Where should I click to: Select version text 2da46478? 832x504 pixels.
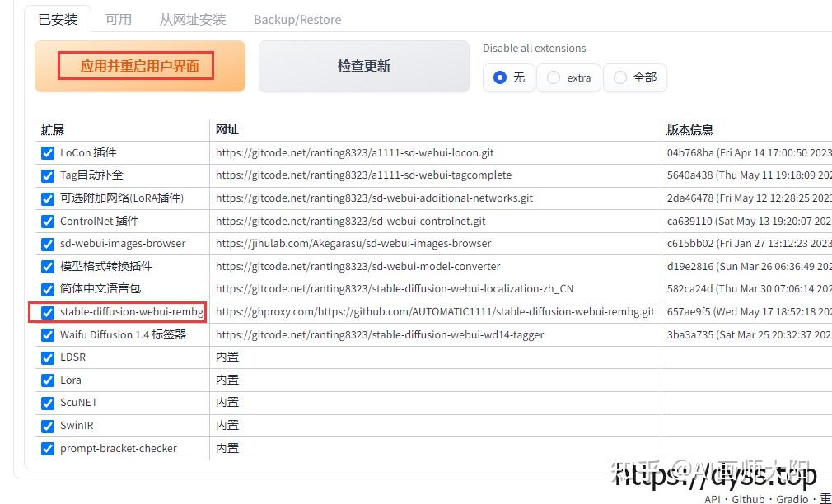(690, 198)
